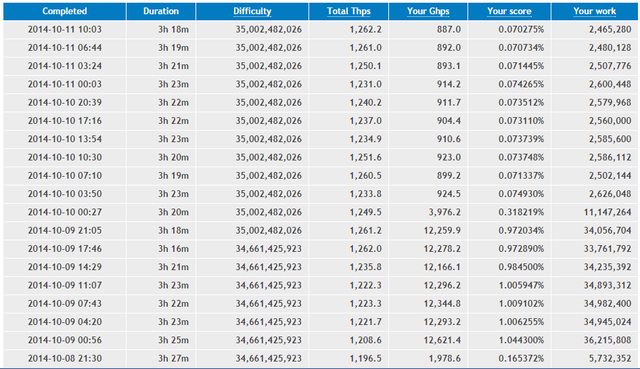
Task: Select the 1,196.5 Total Thps cell
Action: 365,358
